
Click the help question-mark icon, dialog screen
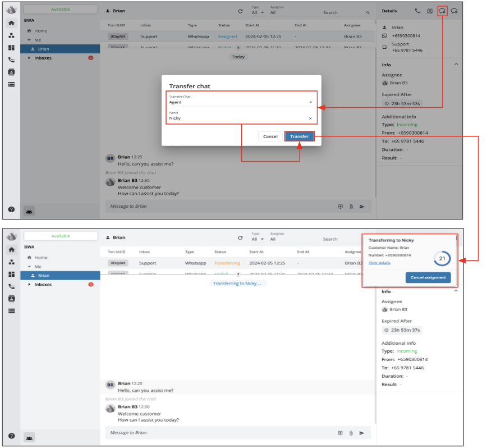pyautogui.click(x=11, y=209)
